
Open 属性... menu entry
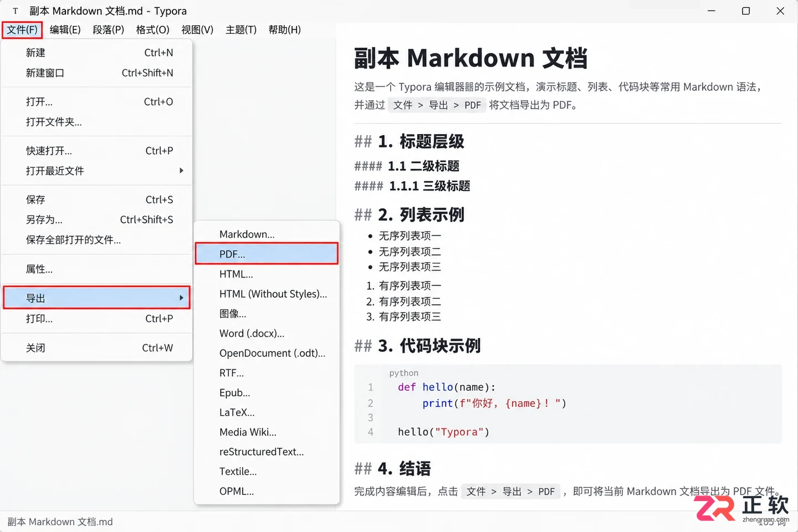click(x=97, y=269)
